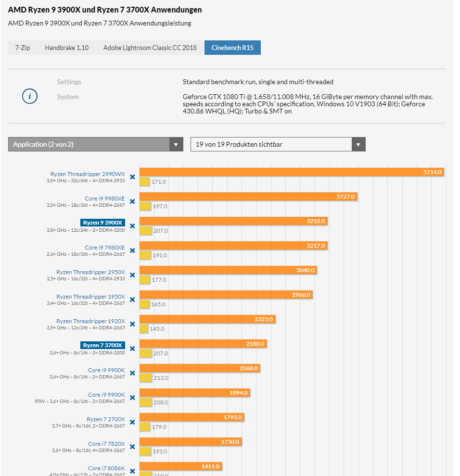Click the yellow 207.0 bar for Ryzen 9 3900X

(145, 231)
